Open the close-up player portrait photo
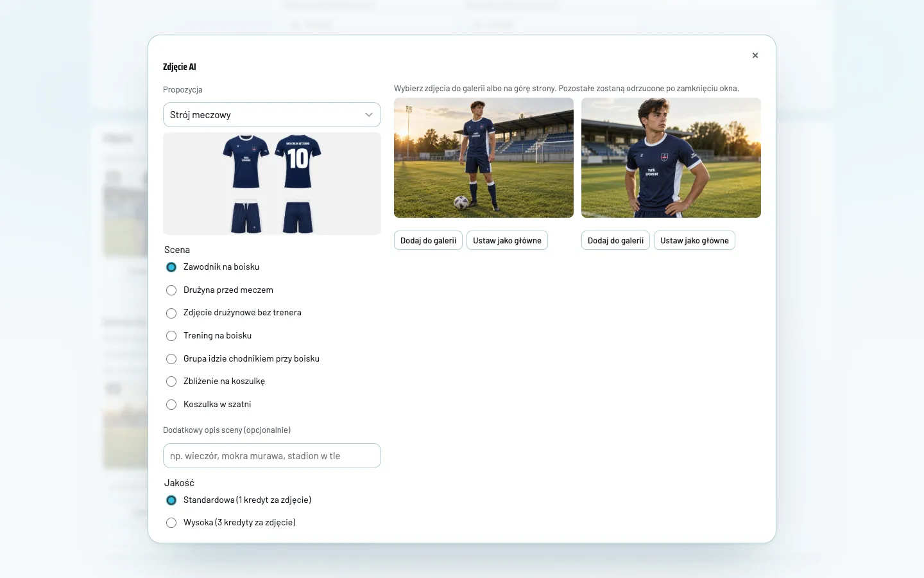924x578 pixels. point(671,157)
